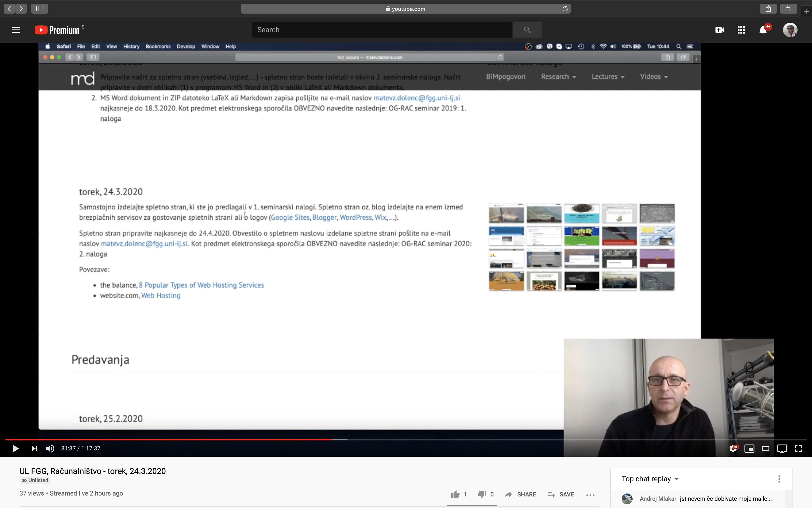
Task: Click the youtube.com address bar
Action: pos(406,9)
